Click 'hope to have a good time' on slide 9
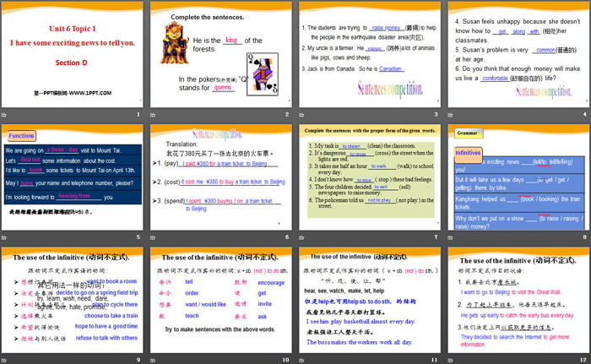This screenshot has width=591, height=364. (x=106, y=326)
